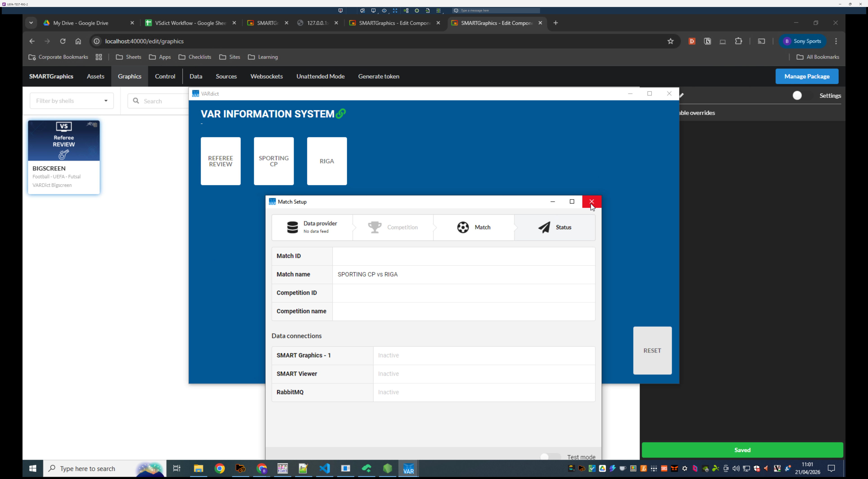Bookmark page with the star icon

670,41
